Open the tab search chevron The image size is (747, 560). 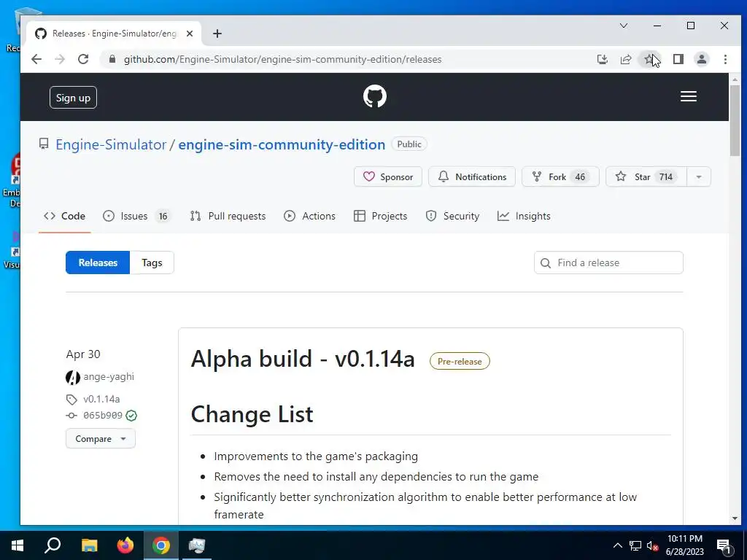(x=624, y=26)
